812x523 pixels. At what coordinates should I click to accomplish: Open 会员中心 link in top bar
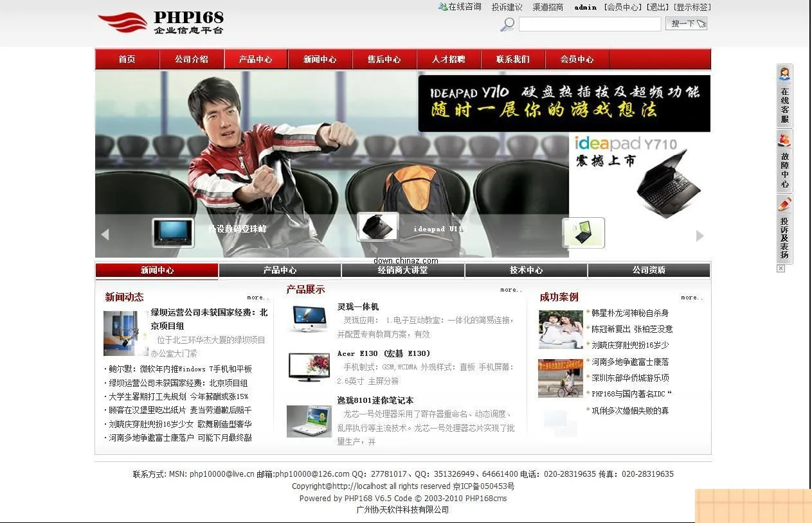pos(622,7)
